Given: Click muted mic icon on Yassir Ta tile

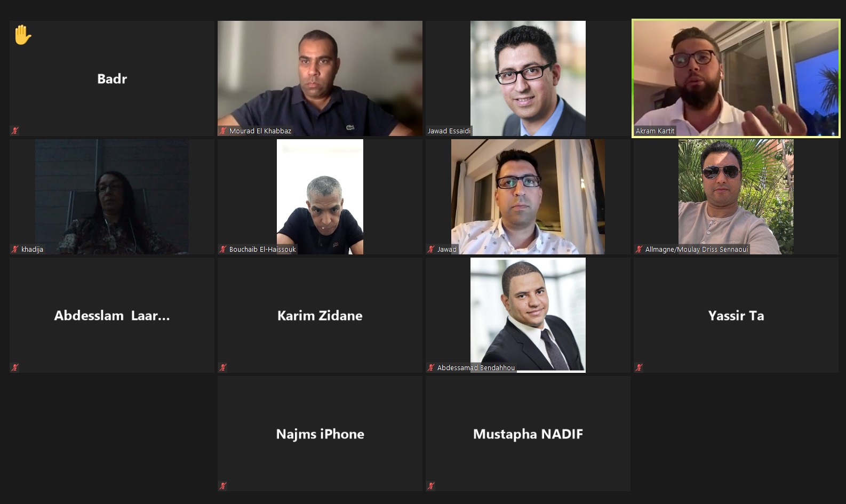Looking at the screenshot, I should 639,367.
